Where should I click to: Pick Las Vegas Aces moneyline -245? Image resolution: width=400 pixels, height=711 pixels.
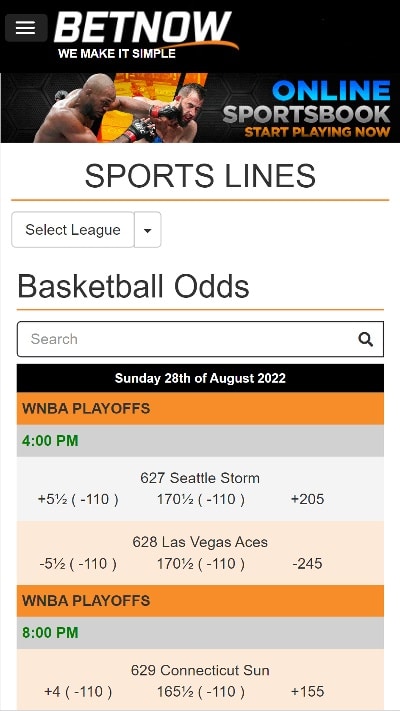click(307, 564)
